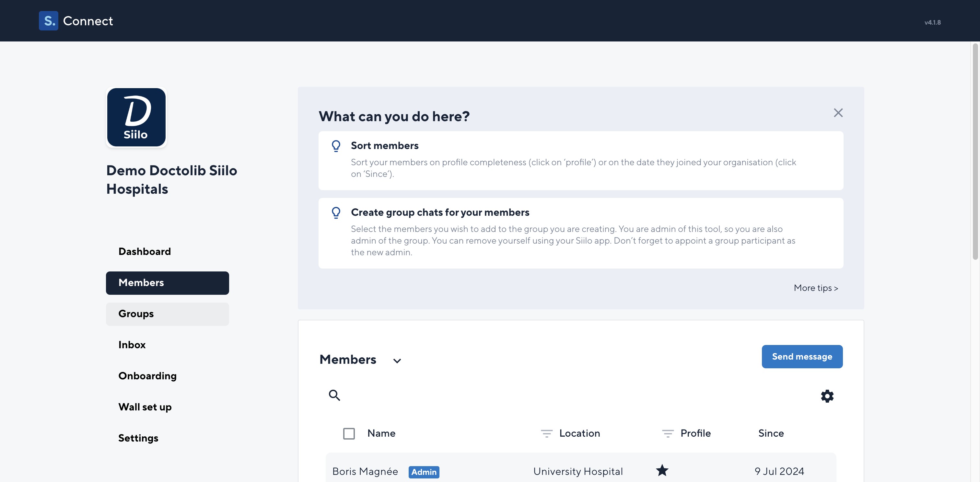This screenshot has height=482, width=980.
Task: Open the Dashboard menu item
Action: 145,252
